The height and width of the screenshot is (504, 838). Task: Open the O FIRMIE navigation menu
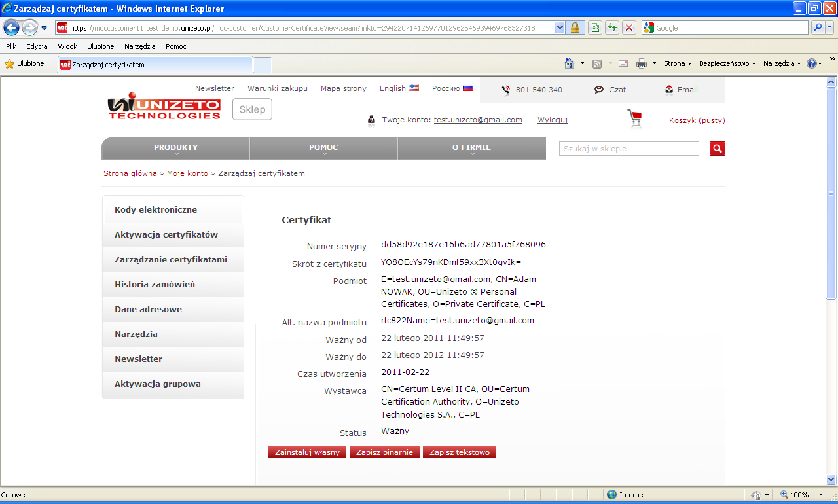(x=471, y=149)
